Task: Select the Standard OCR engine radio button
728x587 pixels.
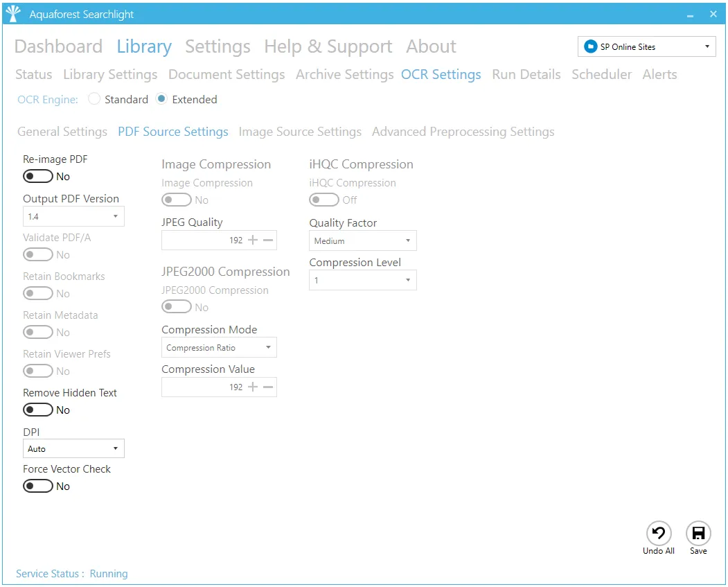Action: pos(95,99)
